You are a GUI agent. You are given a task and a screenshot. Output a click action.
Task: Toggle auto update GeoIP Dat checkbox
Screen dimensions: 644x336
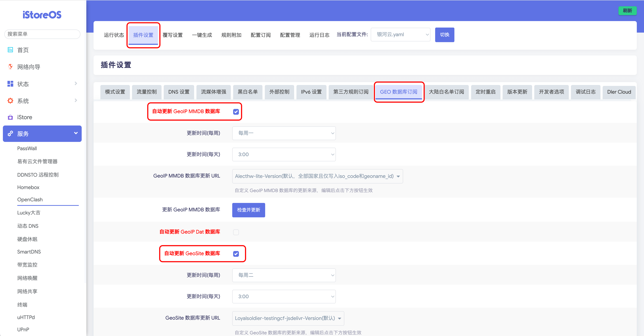236,232
